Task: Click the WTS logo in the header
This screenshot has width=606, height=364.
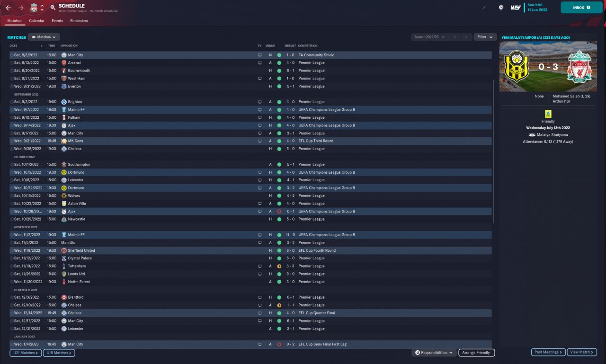Action: (516, 8)
